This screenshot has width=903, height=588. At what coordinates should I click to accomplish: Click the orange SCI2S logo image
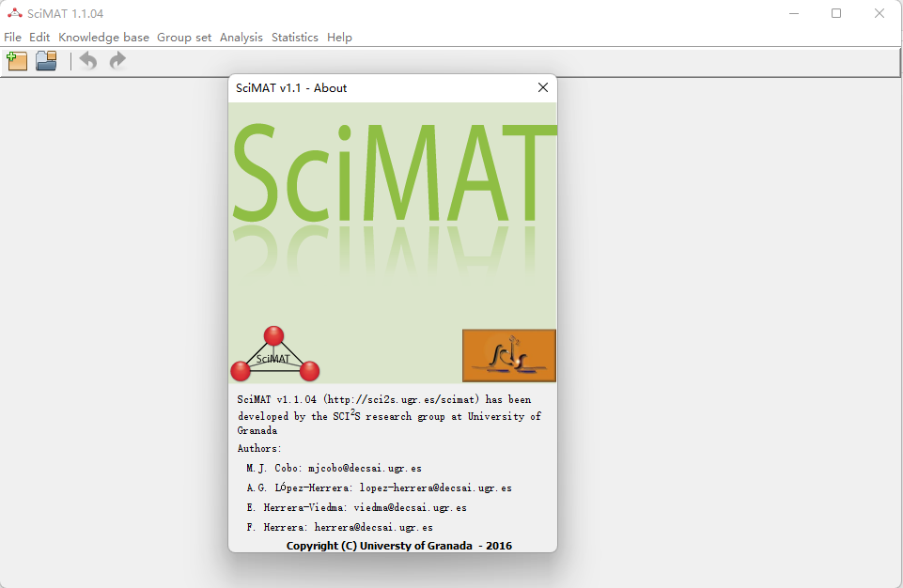pyautogui.click(x=509, y=355)
